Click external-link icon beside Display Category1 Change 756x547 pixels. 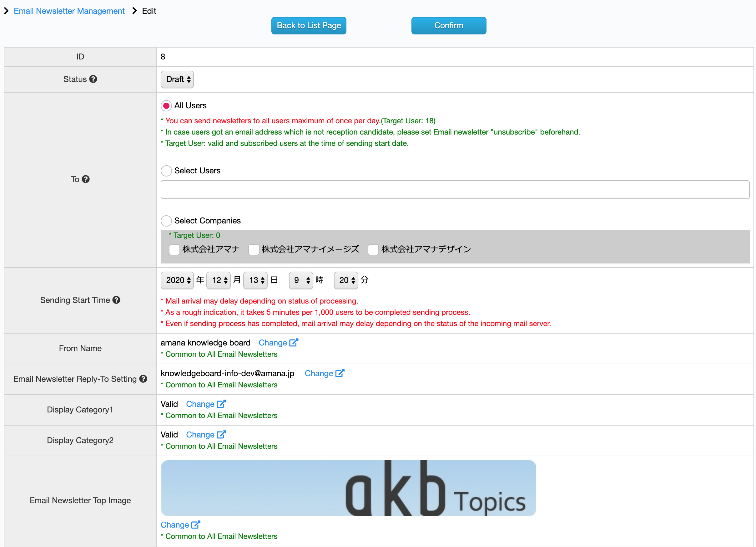[221, 404]
